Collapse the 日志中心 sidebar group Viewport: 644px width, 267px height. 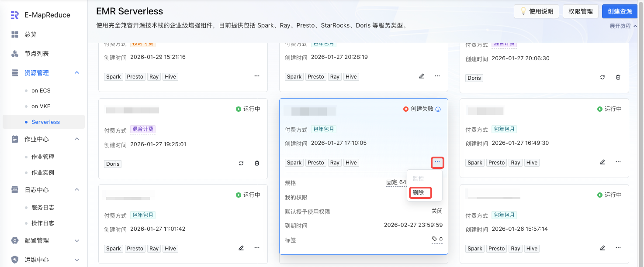tap(77, 190)
